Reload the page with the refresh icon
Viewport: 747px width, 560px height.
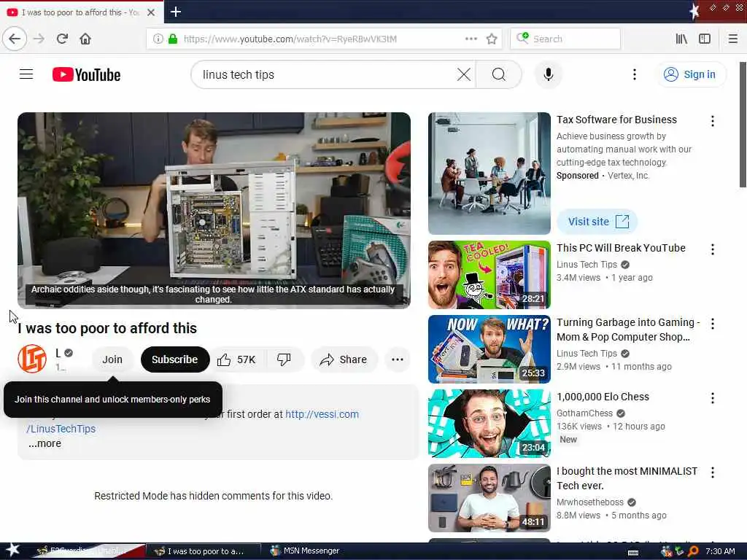point(63,39)
